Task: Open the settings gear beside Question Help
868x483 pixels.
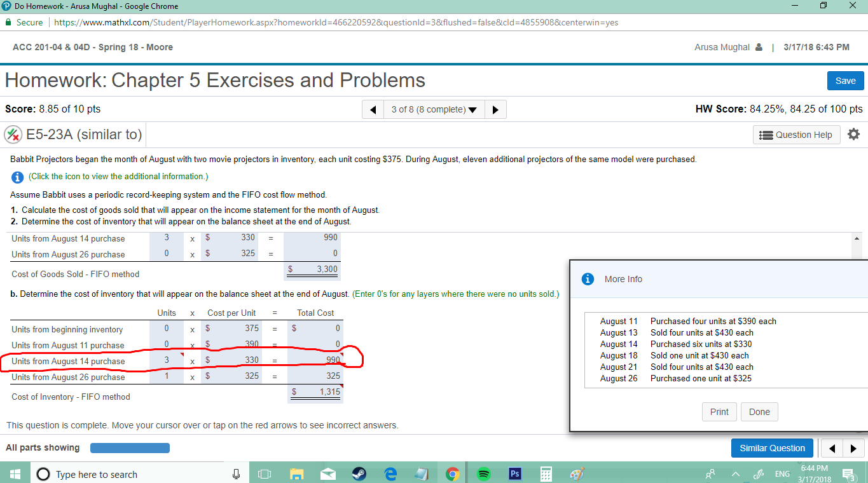Action: pyautogui.click(x=853, y=134)
